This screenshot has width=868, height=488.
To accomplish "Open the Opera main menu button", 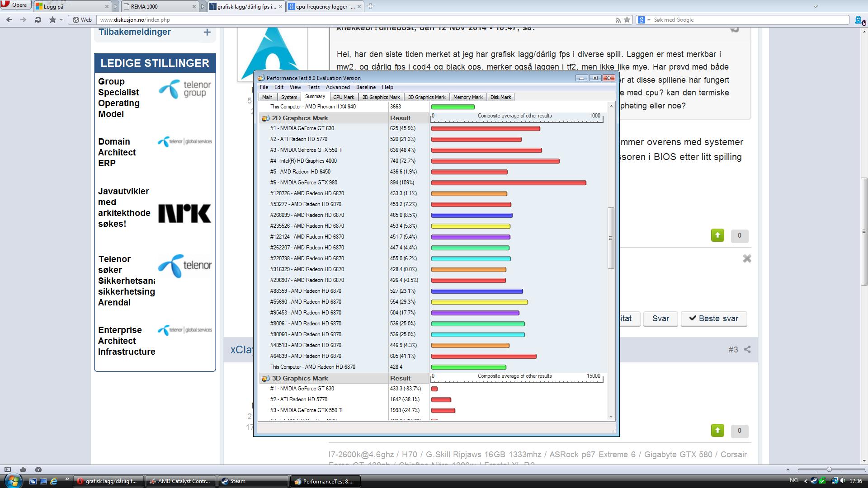I will 16,5.
